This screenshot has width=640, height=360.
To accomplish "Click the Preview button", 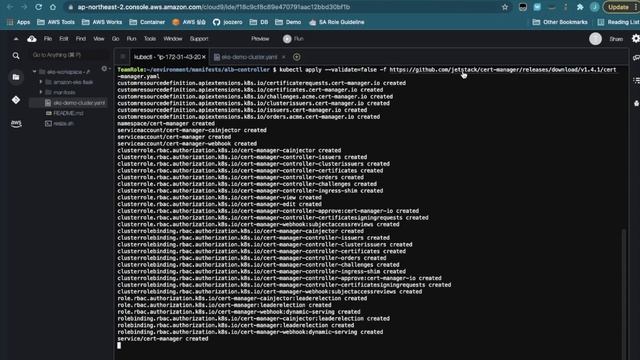I will point(260,39).
